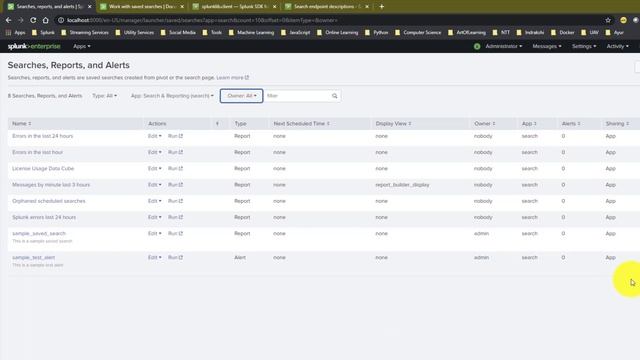Open the Activity menu
The height and width of the screenshot is (360, 640).
point(617,47)
